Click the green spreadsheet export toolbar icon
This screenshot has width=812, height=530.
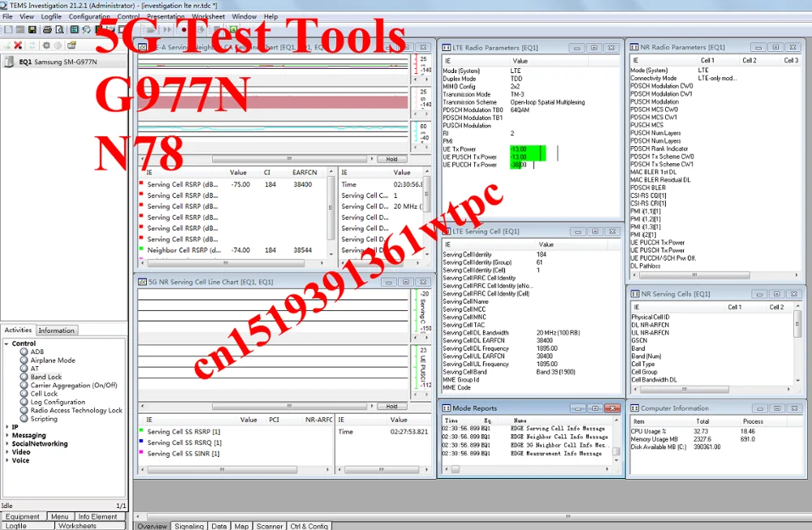[234, 30]
